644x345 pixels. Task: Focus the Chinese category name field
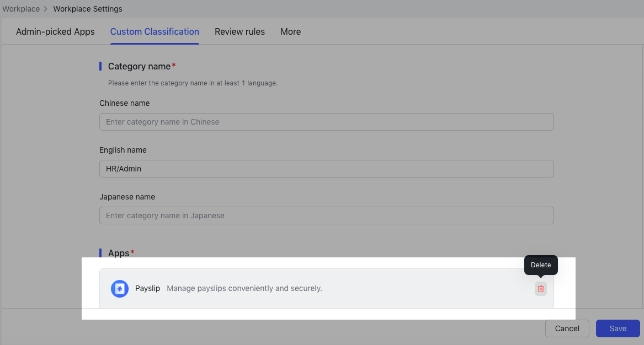click(x=326, y=122)
